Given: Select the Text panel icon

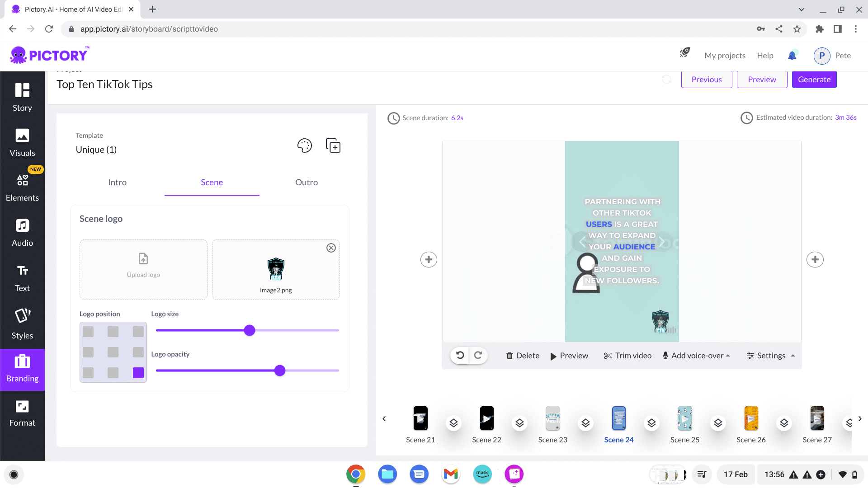Looking at the screenshot, I should tap(22, 277).
